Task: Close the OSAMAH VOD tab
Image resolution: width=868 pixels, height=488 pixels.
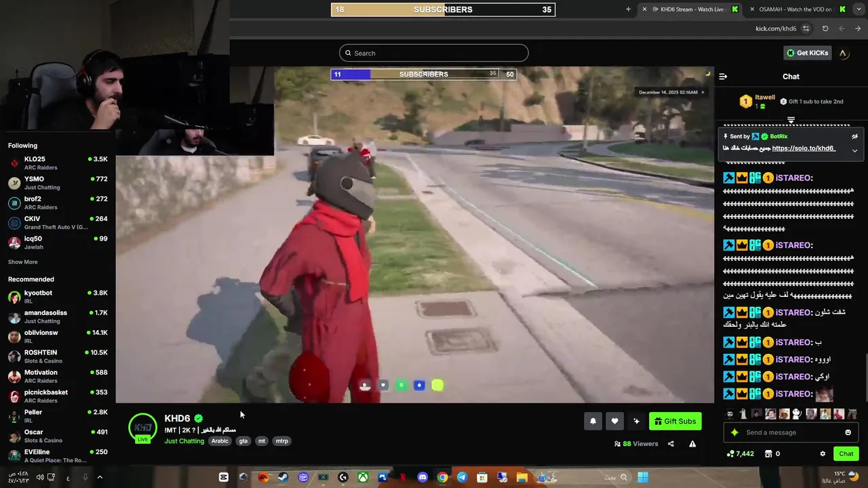Action: point(752,9)
